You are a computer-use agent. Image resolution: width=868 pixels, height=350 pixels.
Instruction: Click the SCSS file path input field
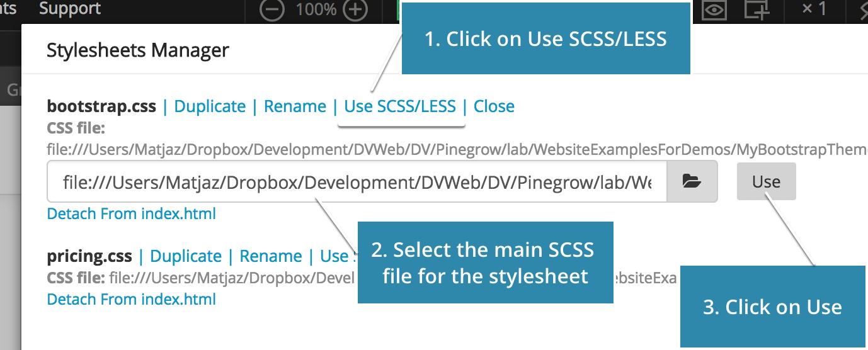coord(357,182)
